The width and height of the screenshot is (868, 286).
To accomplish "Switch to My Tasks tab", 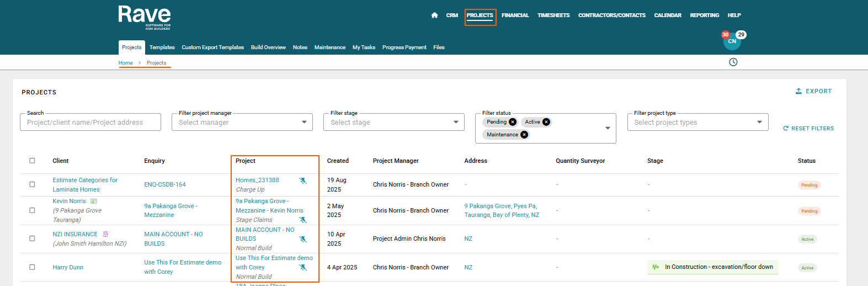I will (x=364, y=47).
